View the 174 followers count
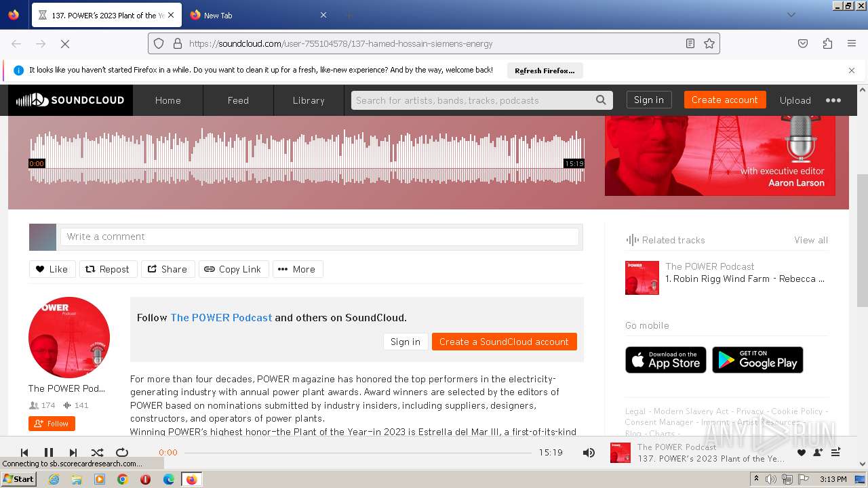The image size is (868, 488). 42,405
